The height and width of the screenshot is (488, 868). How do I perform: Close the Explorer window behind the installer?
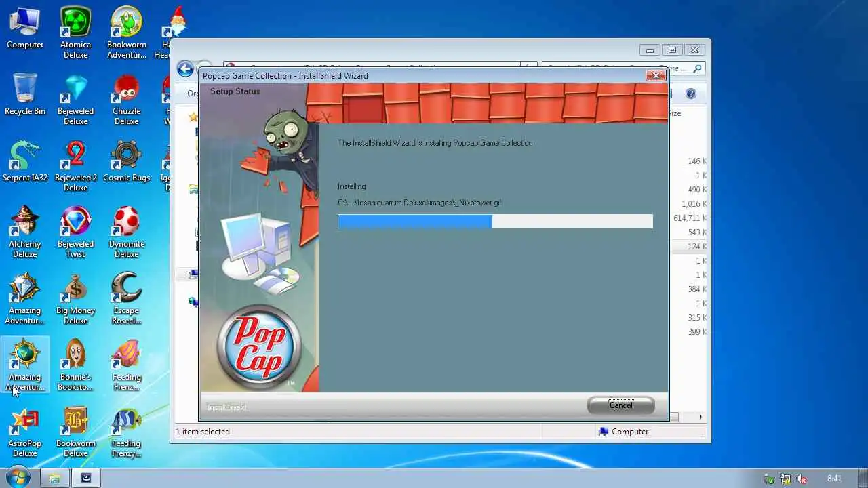[x=694, y=49]
